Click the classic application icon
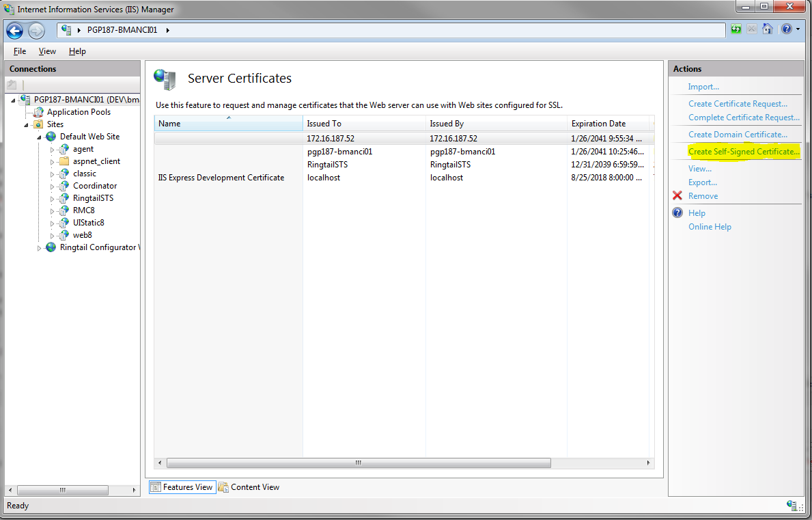Image resolution: width=812 pixels, height=520 pixels. (x=64, y=174)
